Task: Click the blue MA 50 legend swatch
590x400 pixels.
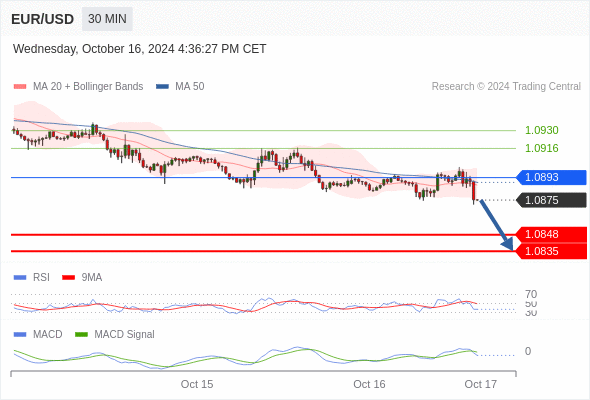Action: [162, 87]
